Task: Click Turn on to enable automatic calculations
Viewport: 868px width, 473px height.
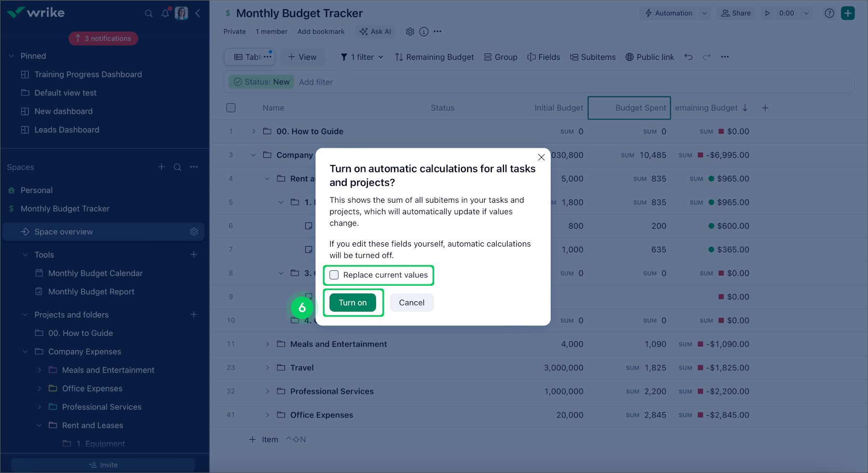Action: [353, 302]
